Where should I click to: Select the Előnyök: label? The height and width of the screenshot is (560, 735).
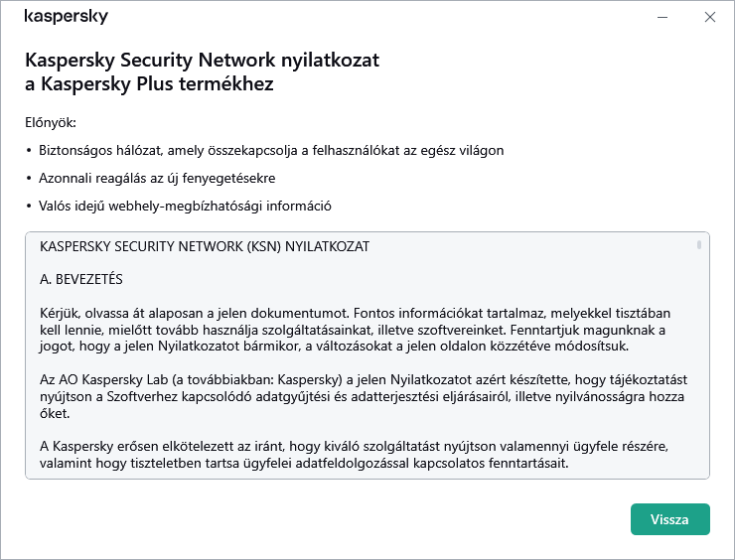51,123
